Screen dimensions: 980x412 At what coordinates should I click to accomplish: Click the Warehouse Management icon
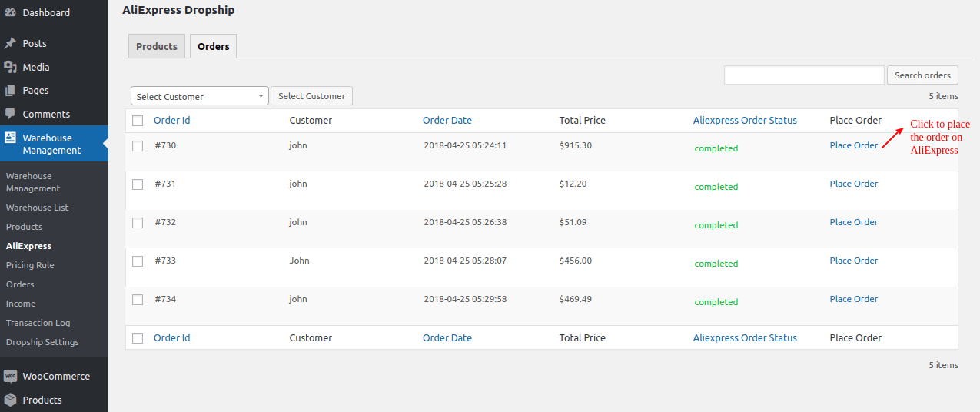pos(10,138)
